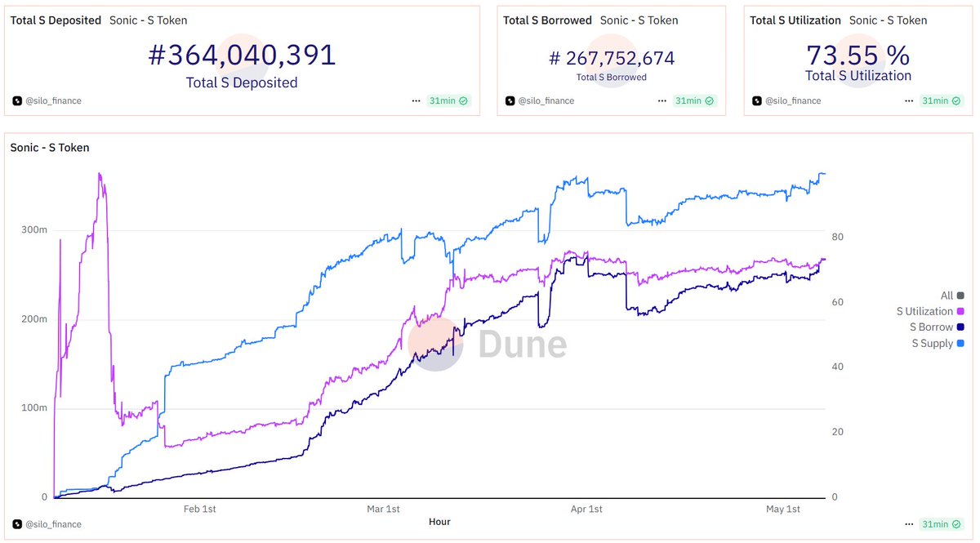Open @silo_finance link in Total S Borrowed panel

(546, 101)
